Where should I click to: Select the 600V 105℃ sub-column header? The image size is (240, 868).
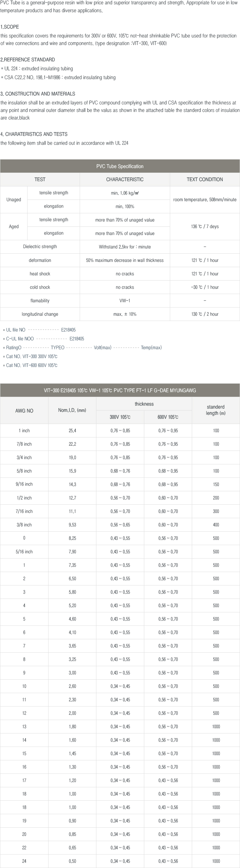coord(168,417)
